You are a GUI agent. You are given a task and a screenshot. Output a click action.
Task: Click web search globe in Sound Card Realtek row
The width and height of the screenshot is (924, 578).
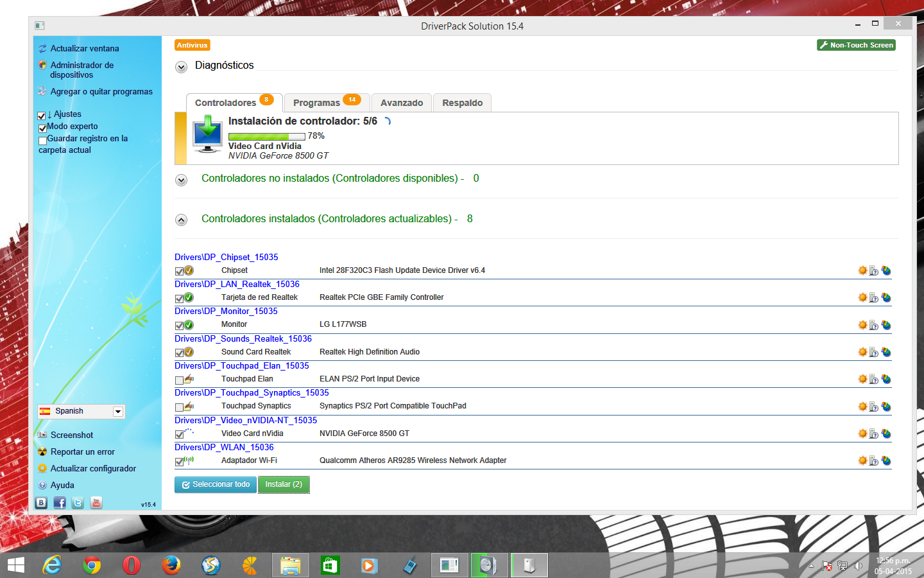886,352
